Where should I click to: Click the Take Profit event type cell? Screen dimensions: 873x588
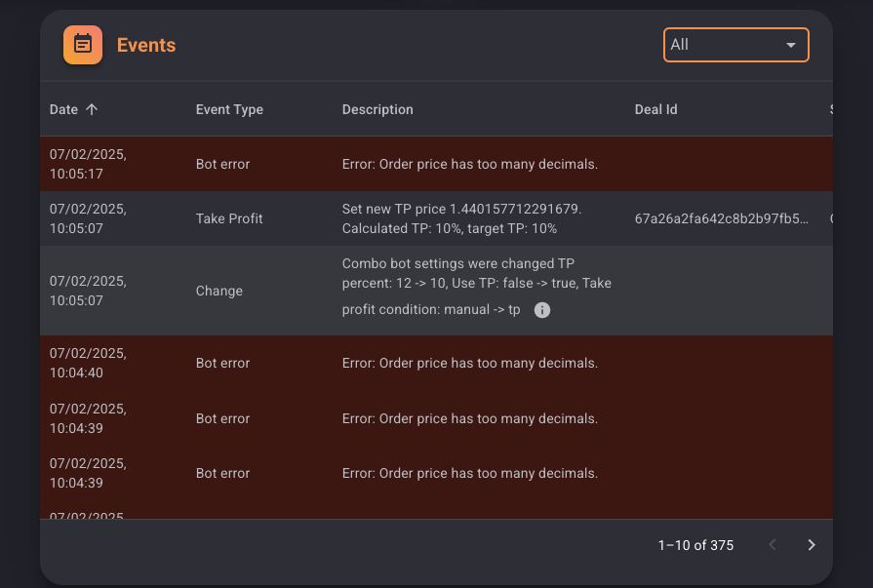(229, 218)
